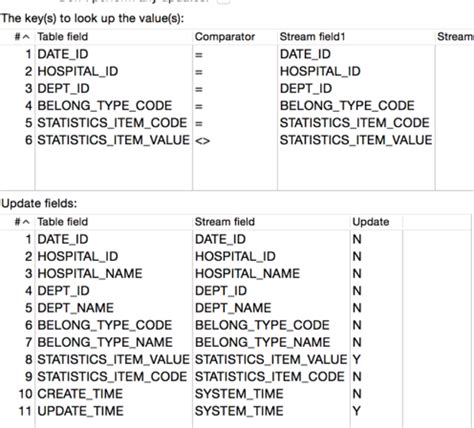474x428 pixels.
Task: Toggle the partially visible checkbox at the top
Action: click(x=224, y=1)
